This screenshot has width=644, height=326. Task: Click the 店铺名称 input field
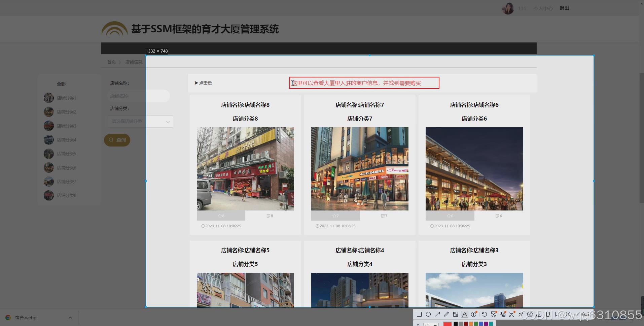pyautogui.click(x=138, y=96)
